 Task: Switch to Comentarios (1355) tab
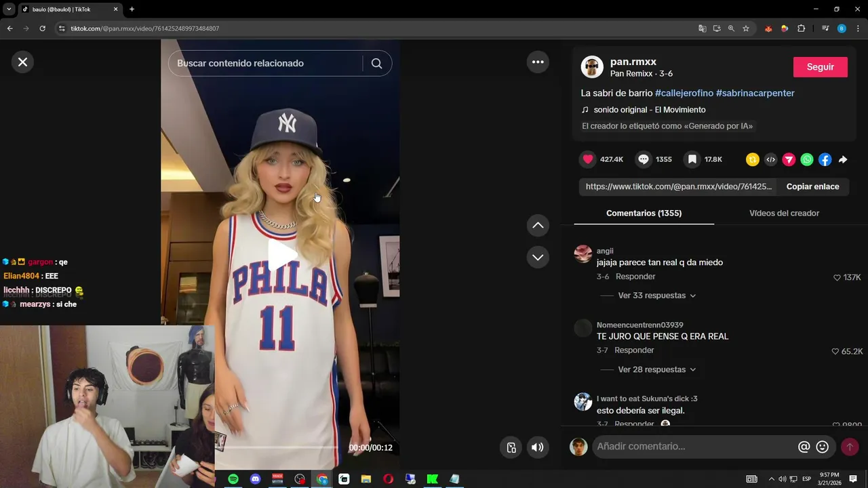click(x=644, y=213)
